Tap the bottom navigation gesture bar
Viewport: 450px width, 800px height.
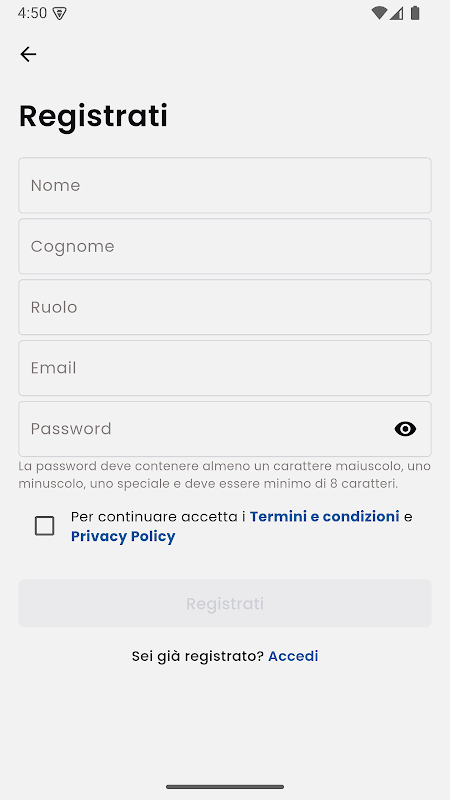(x=225, y=787)
